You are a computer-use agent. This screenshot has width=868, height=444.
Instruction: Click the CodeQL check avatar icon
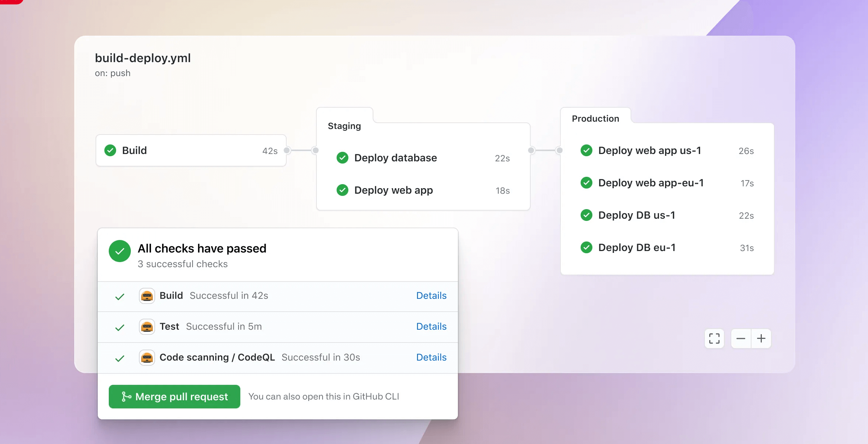pos(147,358)
